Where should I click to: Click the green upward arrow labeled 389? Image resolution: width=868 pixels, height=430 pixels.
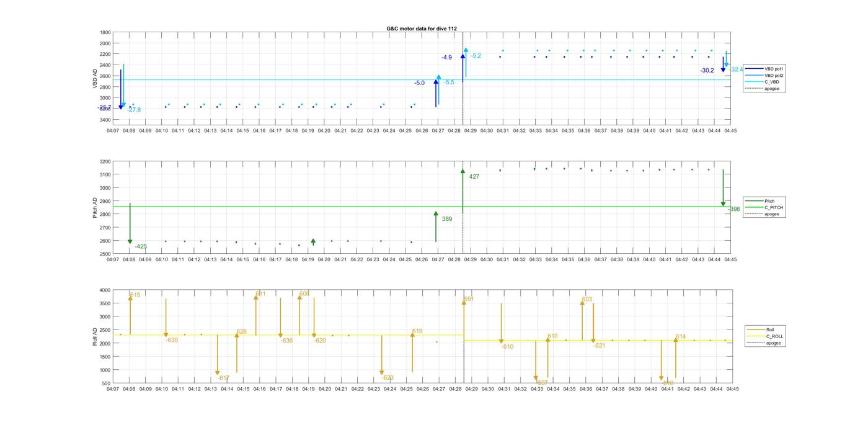[436, 226]
